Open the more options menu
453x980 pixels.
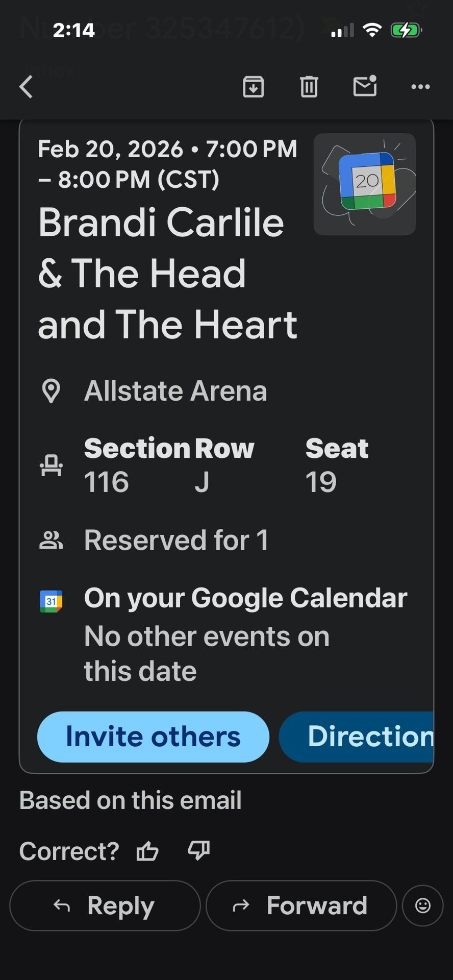[x=419, y=87]
